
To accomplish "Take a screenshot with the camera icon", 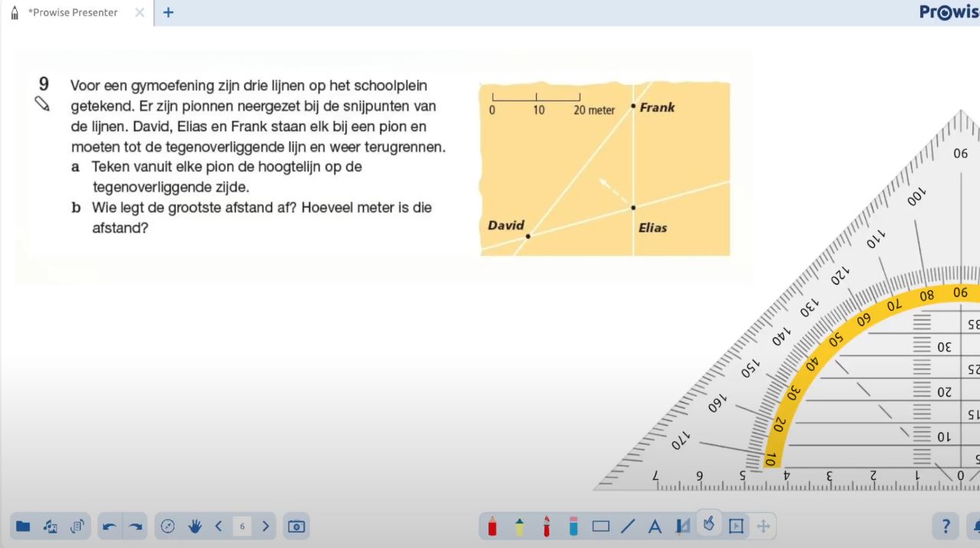I will coord(296,526).
